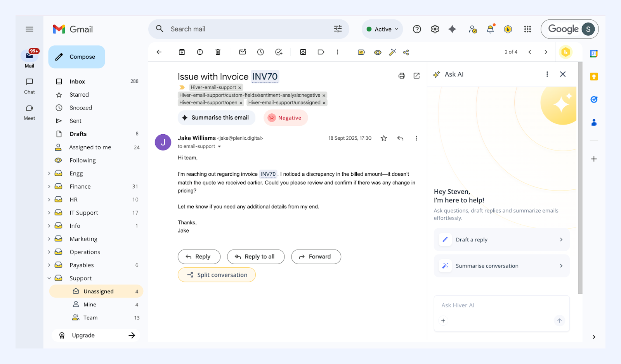Toggle the Hiver panel yellow button
The width and height of the screenshot is (621, 364).
click(x=566, y=52)
